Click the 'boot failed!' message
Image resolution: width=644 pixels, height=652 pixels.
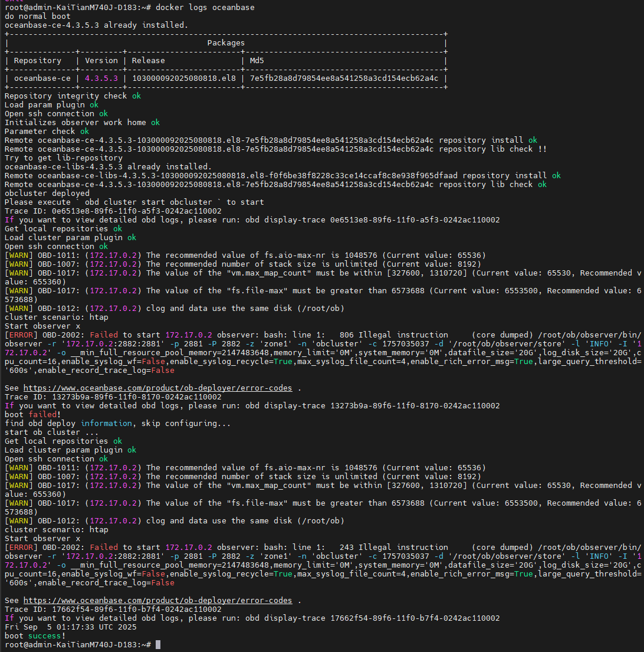pyautogui.click(x=33, y=415)
